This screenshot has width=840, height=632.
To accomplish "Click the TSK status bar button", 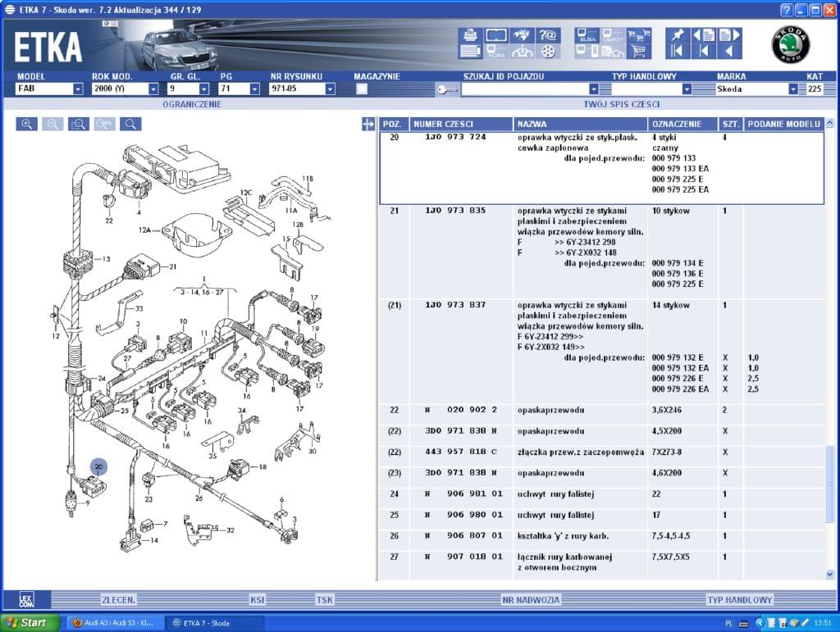I will pos(324,600).
